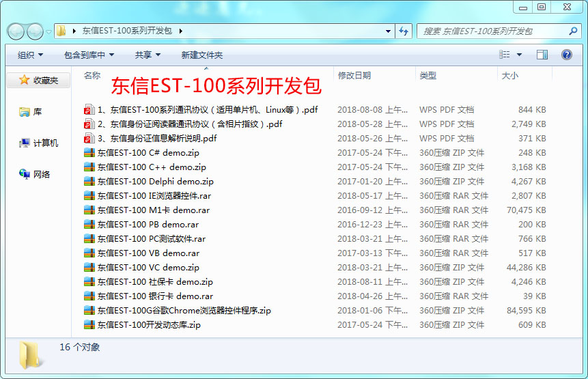The height and width of the screenshot is (379, 588).
Task: Click archive icon of 东信EST-100 银行卡 demo.rar
Action: click(x=89, y=296)
